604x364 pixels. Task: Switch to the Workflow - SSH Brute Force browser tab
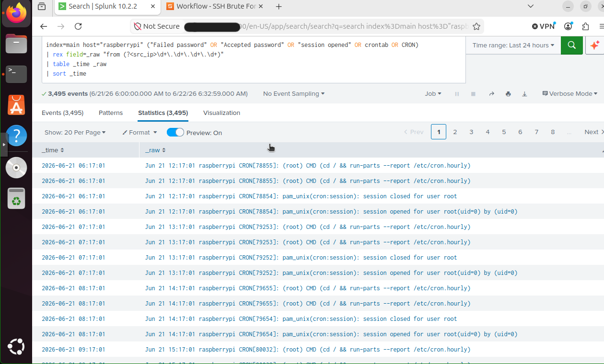coord(215,6)
